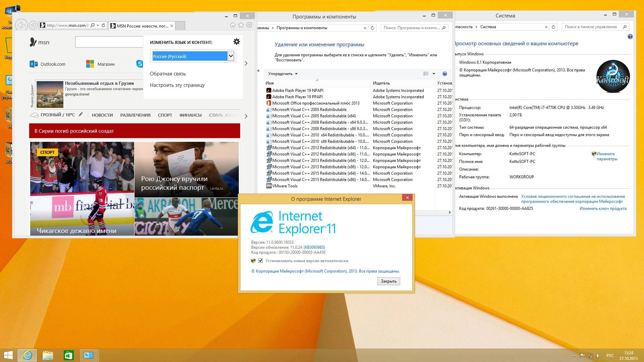
Task: Show hidden tray icons arrow
Action: tap(574, 355)
